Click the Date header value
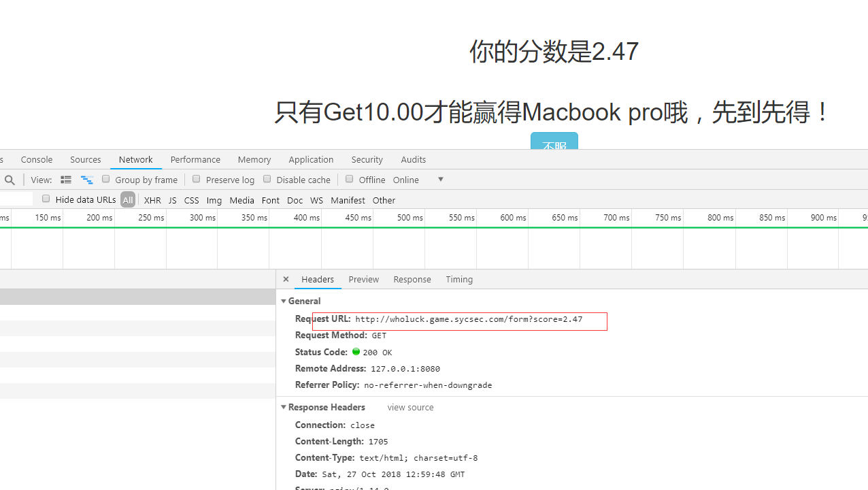This screenshot has height=490, width=868. tap(393, 474)
